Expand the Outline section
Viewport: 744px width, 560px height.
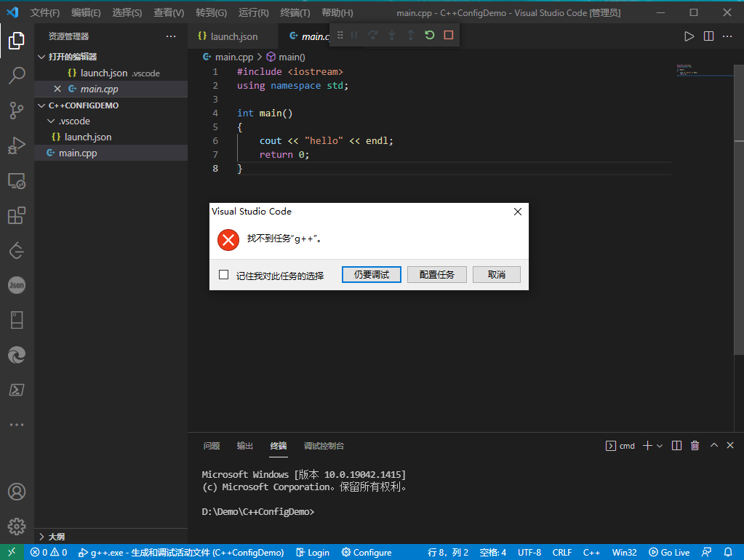57,537
